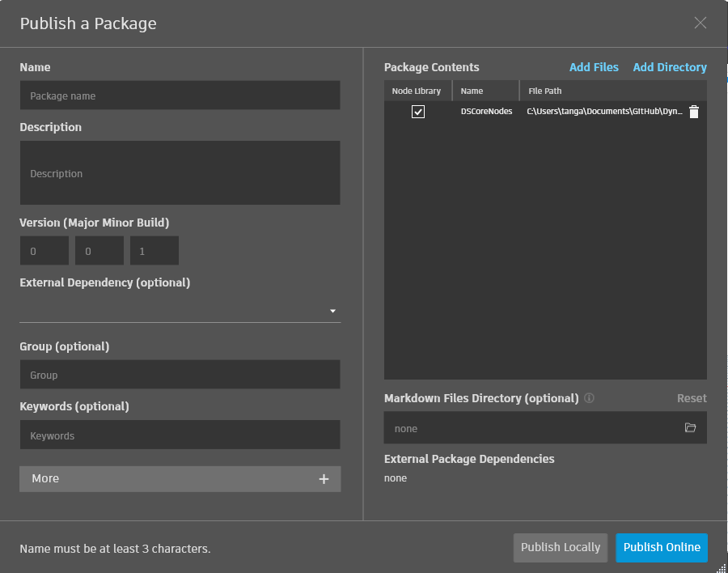The height and width of the screenshot is (573, 728).
Task: Click the plus icon on More
Action: point(324,479)
